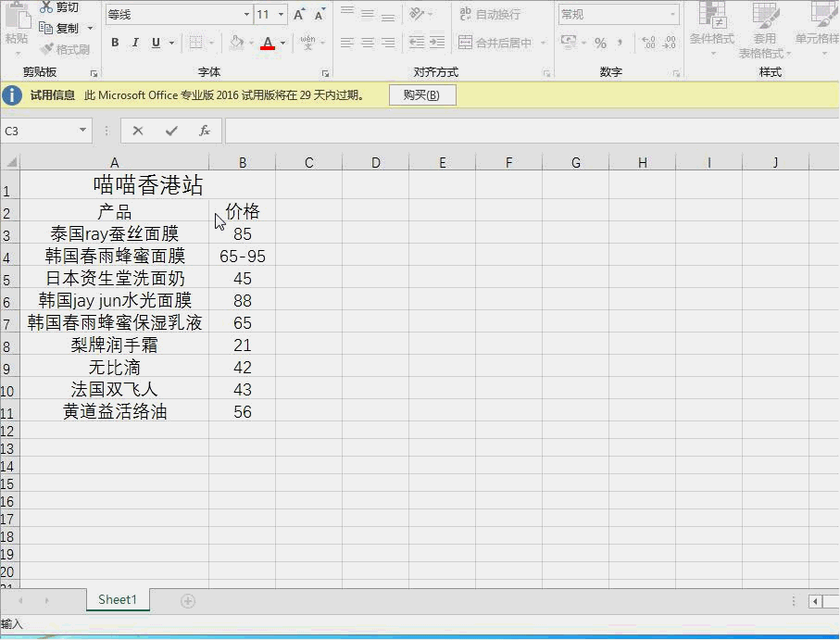Select column C header
This screenshot has height=640, width=840.
309,162
